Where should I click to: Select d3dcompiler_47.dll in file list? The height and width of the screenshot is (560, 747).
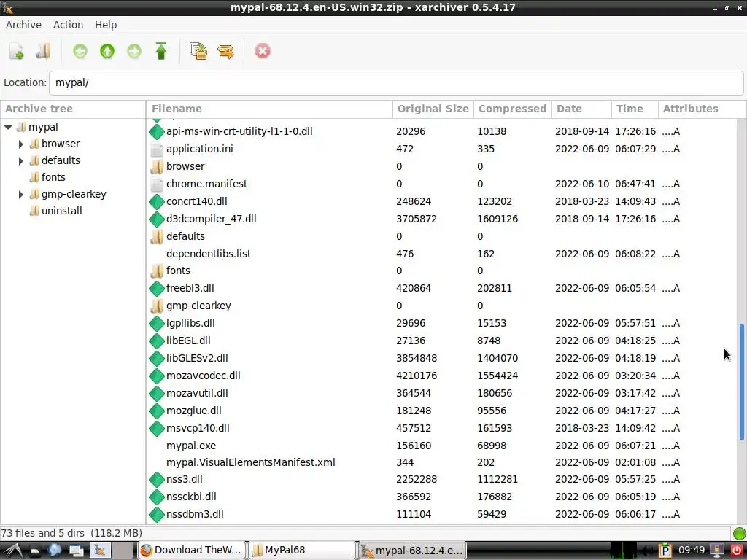[x=211, y=219]
